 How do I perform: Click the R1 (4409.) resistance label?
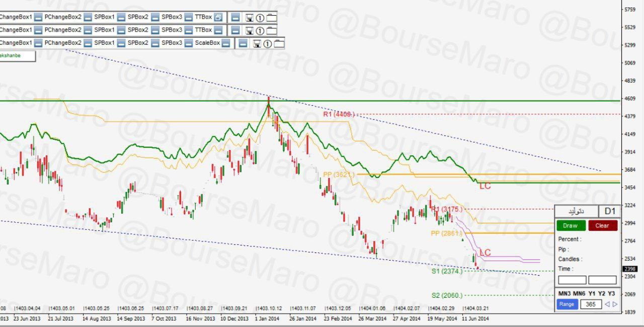click(339, 114)
